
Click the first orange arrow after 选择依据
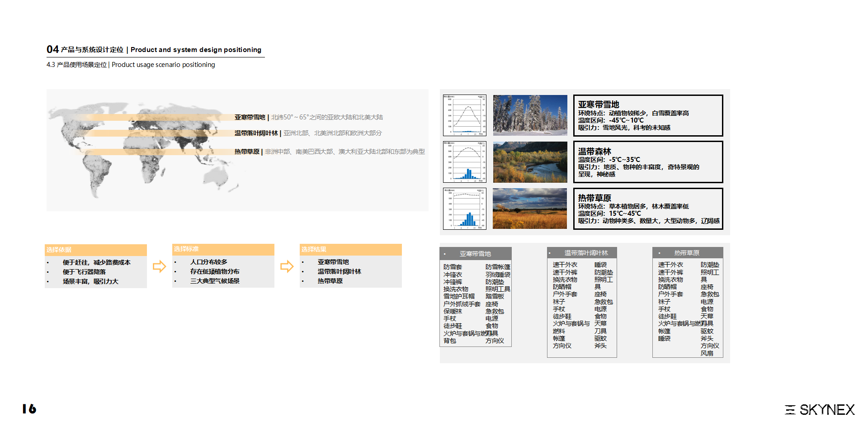(159, 266)
